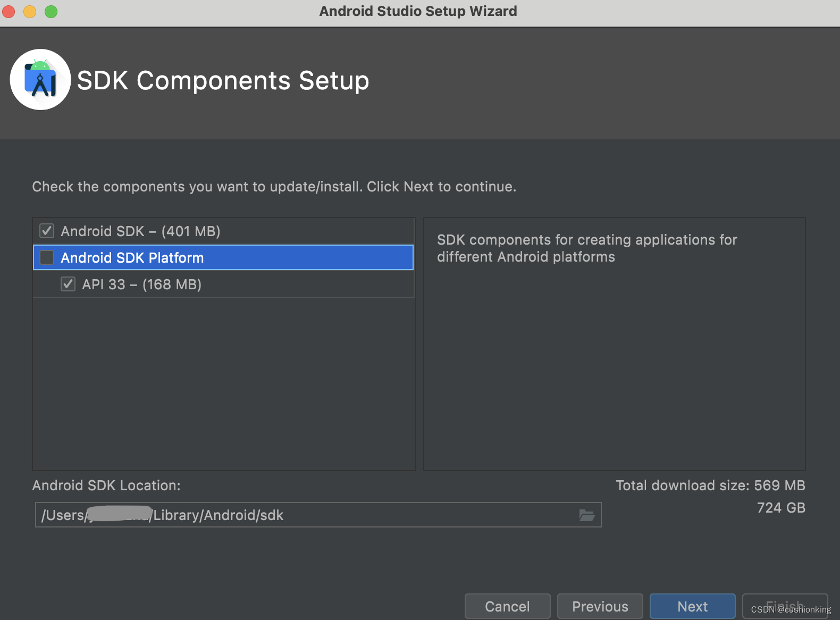Maximize the window with the green button
This screenshot has width=840, height=620.
coord(51,11)
